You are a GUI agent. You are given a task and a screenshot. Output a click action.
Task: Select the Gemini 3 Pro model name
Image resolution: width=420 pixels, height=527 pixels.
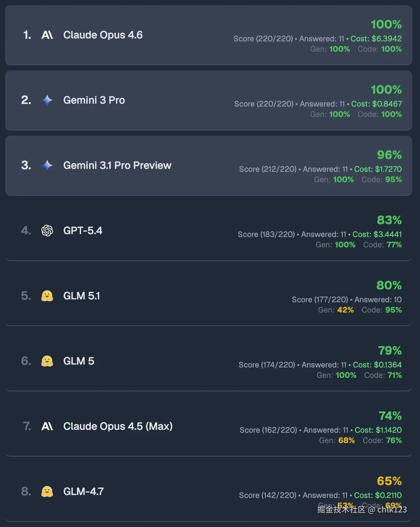click(94, 100)
